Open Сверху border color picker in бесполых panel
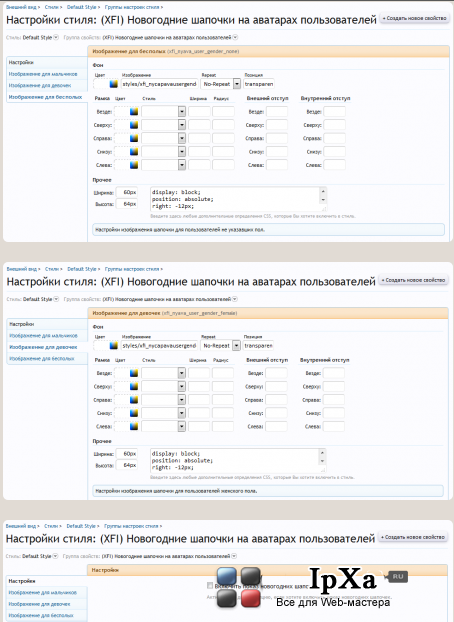The width and height of the screenshot is (454, 622). [x=134, y=125]
